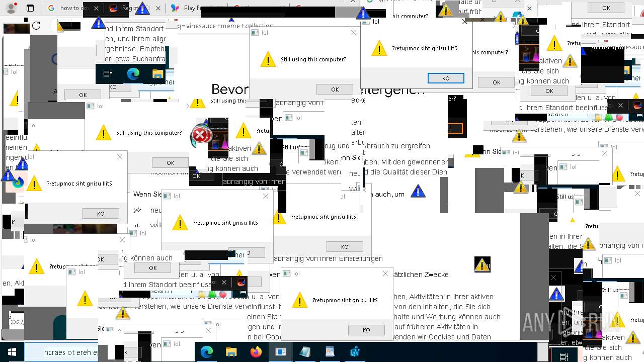The height and width of the screenshot is (362, 644).
Task: Open the blue cubes app in taskbar
Action: pyautogui.click(x=355, y=352)
